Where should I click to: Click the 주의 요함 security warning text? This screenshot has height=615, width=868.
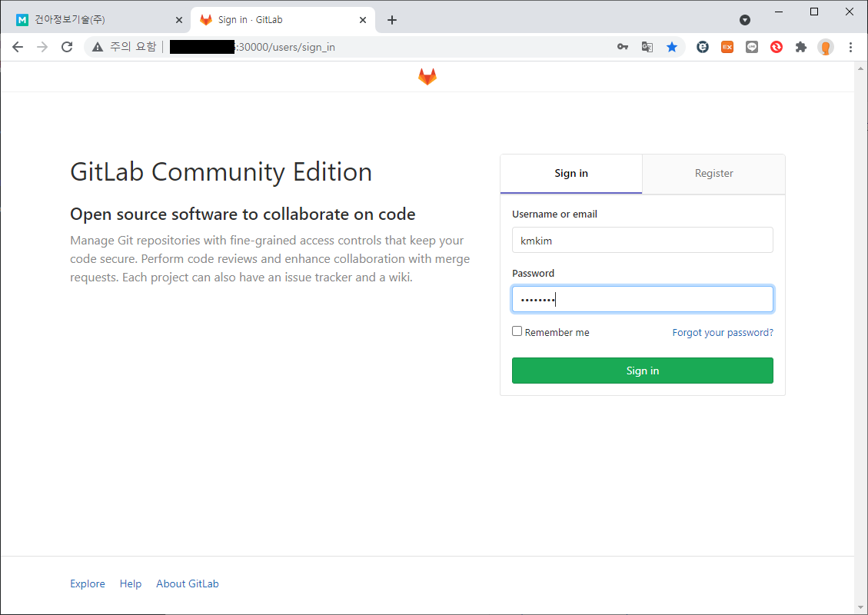pyautogui.click(x=133, y=47)
